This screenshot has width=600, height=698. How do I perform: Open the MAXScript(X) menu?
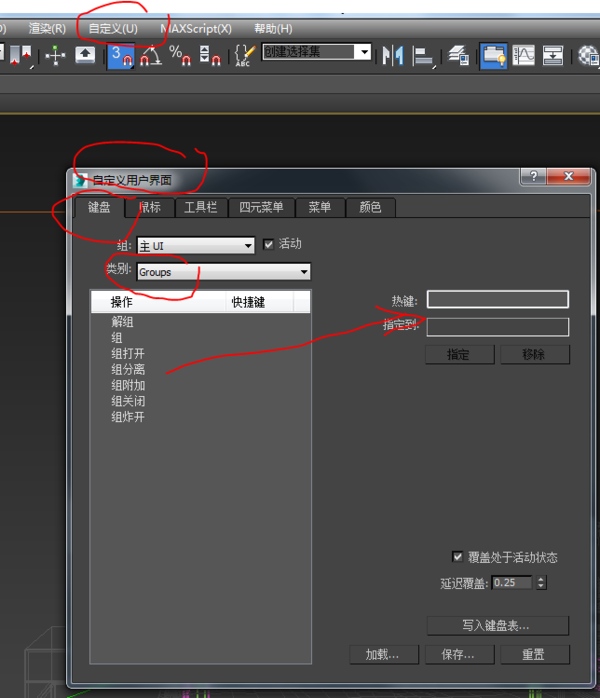point(196,29)
